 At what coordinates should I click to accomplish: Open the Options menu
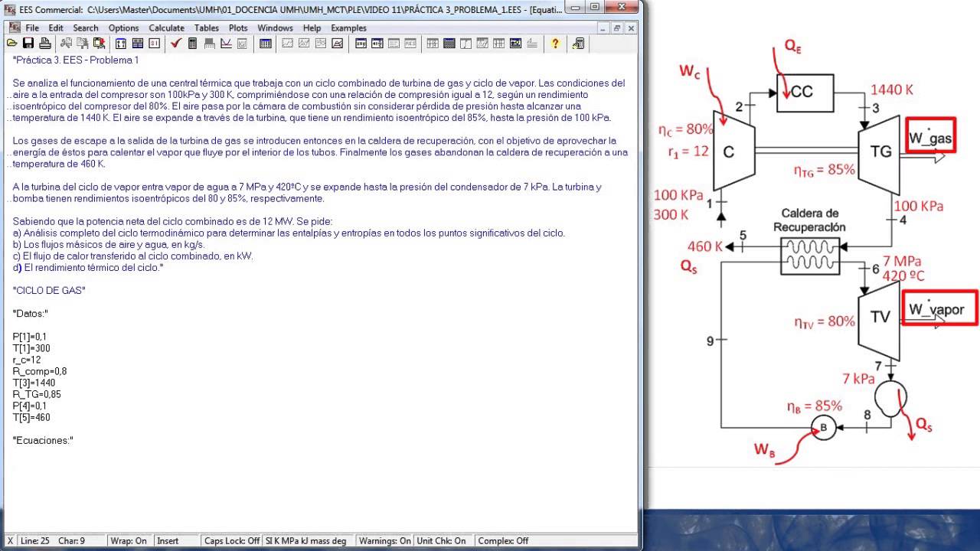124,28
